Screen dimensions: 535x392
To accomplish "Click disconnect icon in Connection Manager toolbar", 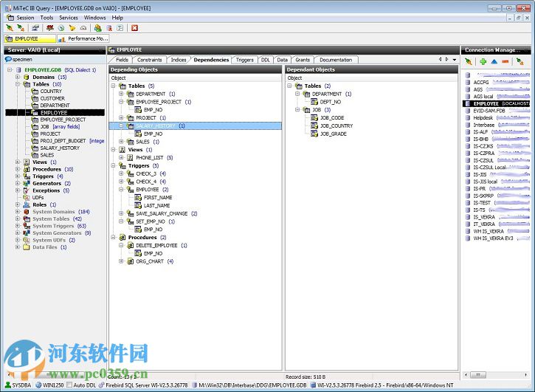I will [x=520, y=62].
